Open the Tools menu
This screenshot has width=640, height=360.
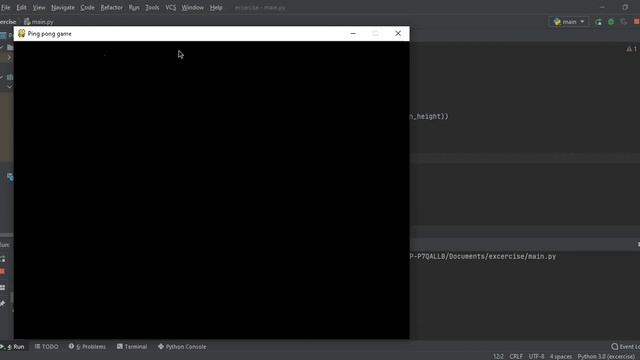tap(152, 8)
